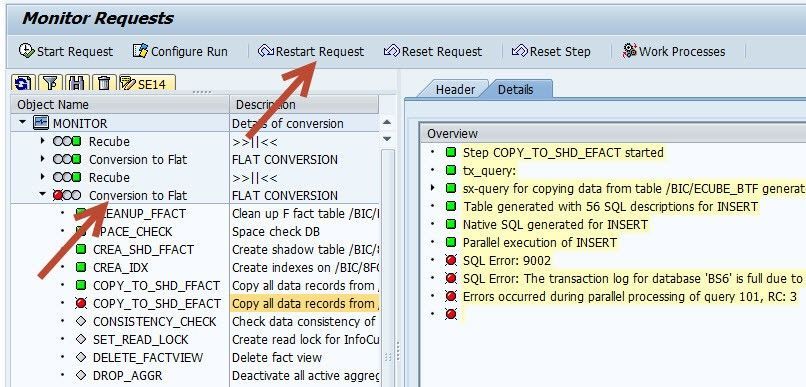This screenshot has width=806, height=387.
Task: Click green status icon of CREA_SHD_FFACT
Action: (81, 250)
